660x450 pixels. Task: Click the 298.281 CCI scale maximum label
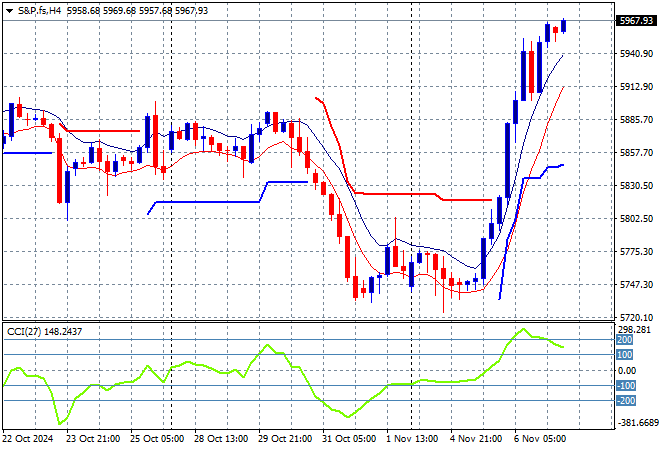[634, 329]
